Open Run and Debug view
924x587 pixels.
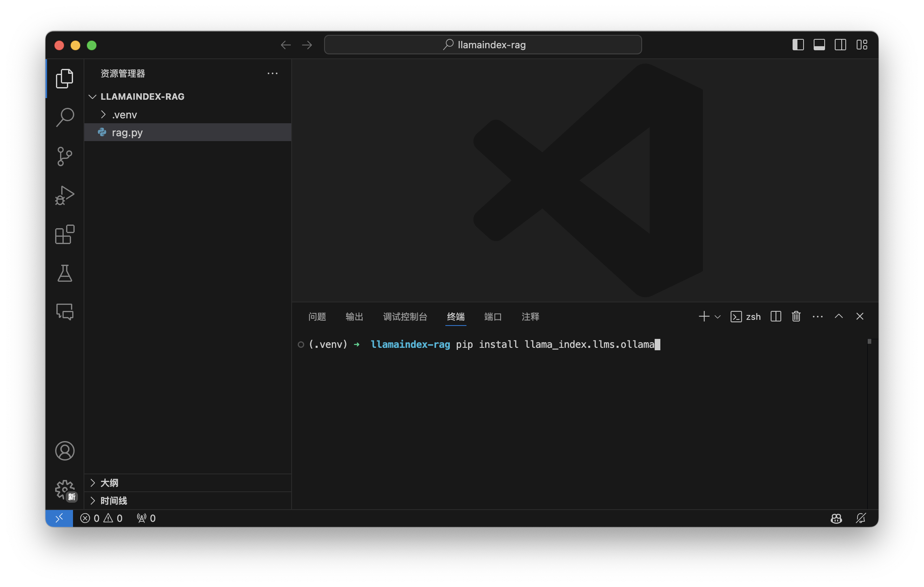click(65, 195)
